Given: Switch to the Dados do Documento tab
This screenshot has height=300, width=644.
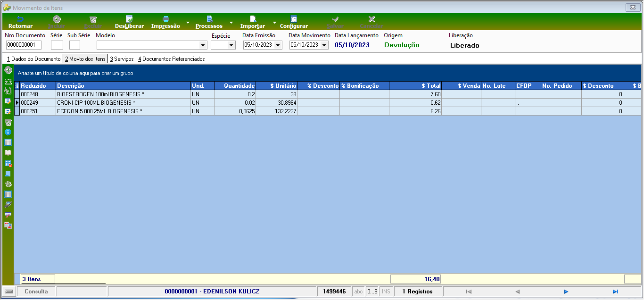Looking at the screenshot, I should [x=33, y=59].
